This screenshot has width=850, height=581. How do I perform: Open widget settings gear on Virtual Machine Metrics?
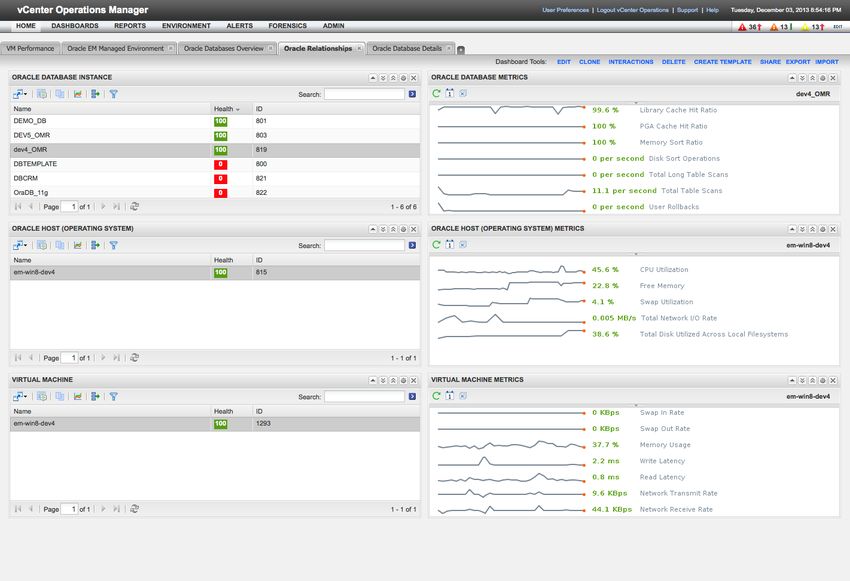[823, 380]
